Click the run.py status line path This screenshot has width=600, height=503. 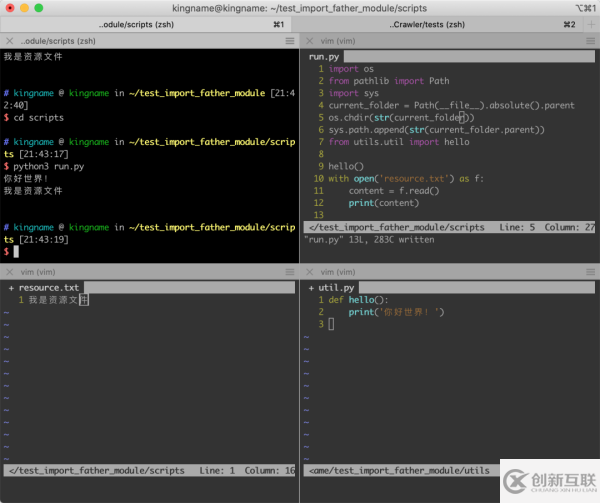(x=396, y=228)
